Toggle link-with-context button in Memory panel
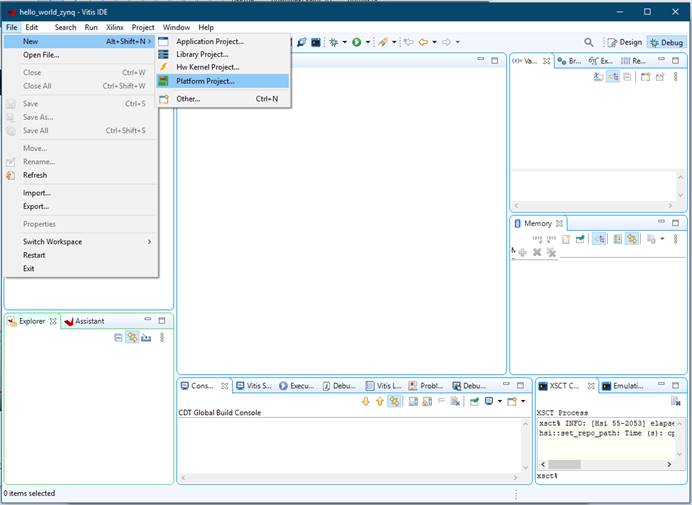Viewport: 692px width, 505px height. [x=598, y=239]
